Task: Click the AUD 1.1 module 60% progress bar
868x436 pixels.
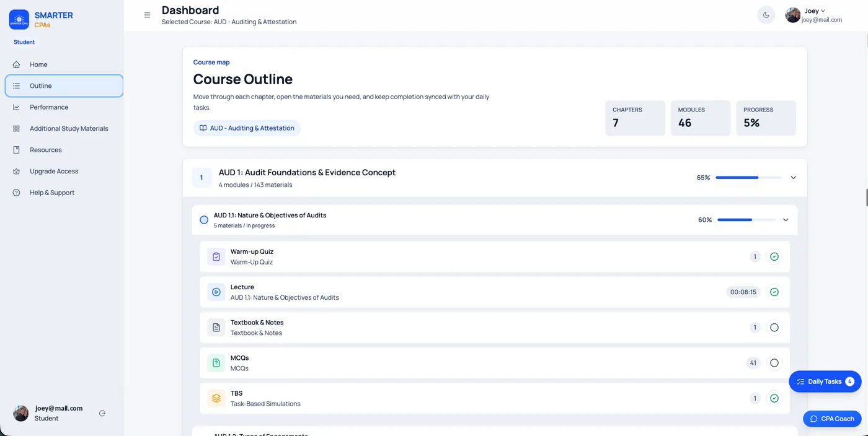Action: [746, 220]
